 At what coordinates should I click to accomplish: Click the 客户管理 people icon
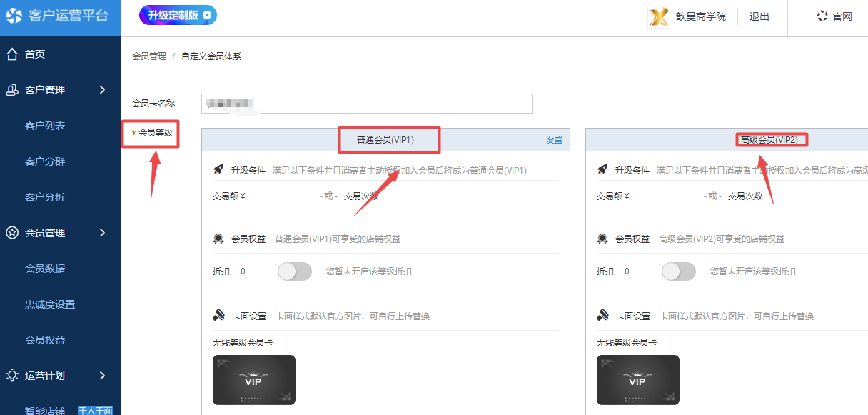12,90
